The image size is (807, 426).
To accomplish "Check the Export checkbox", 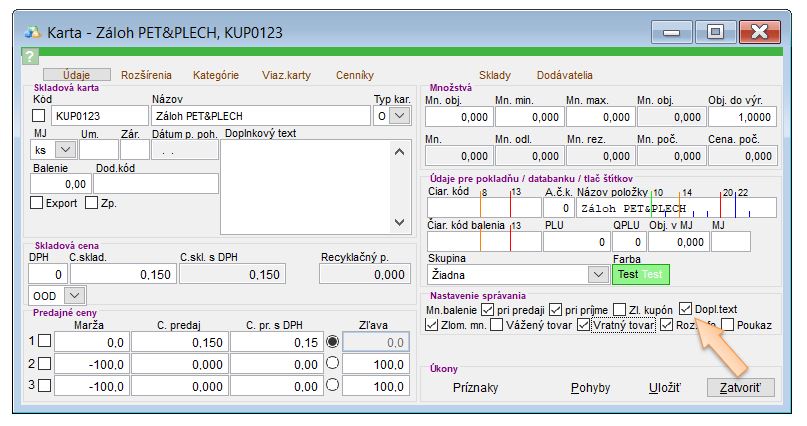I will click(37, 203).
